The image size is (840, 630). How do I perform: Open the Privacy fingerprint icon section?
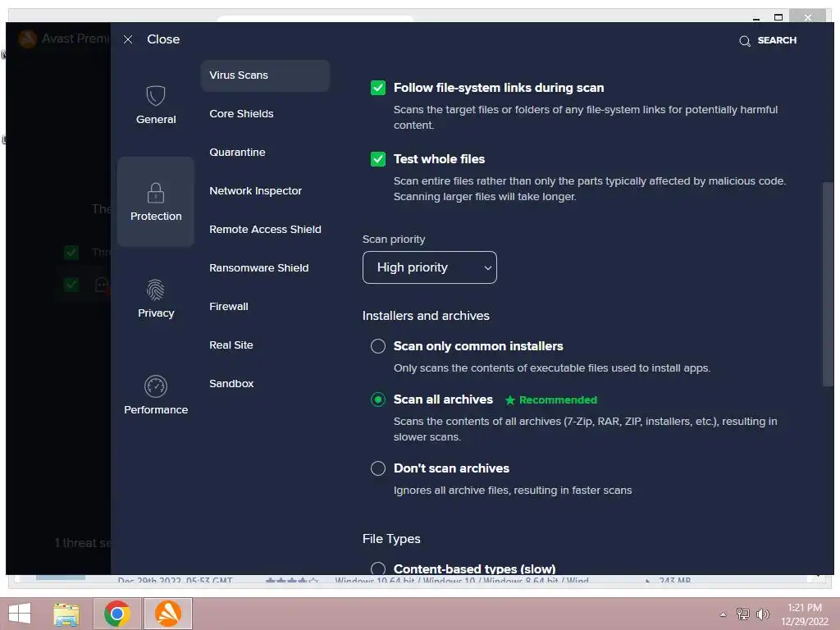point(156,290)
